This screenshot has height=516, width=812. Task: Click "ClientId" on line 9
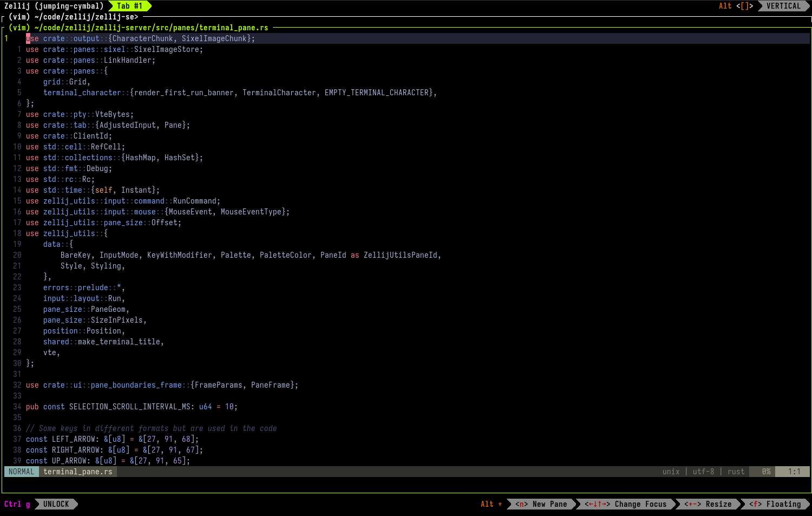tap(91, 136)
